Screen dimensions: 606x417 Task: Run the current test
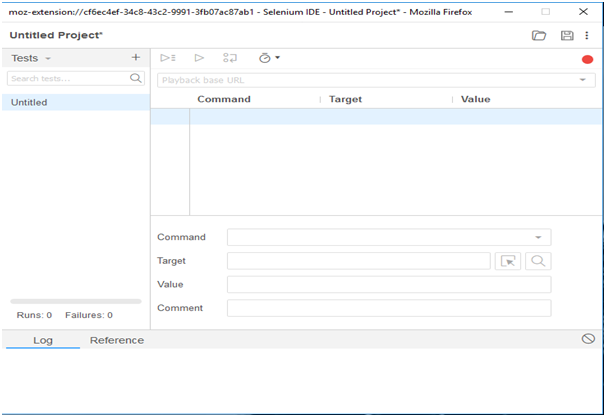199,58
